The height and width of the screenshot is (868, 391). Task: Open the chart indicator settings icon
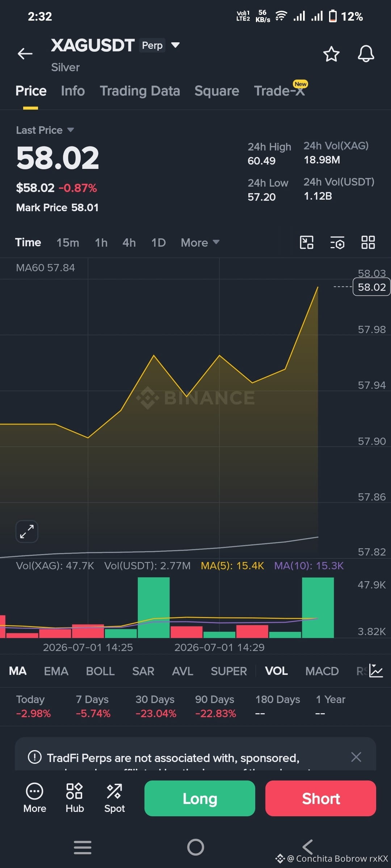(x=337, y=242)
